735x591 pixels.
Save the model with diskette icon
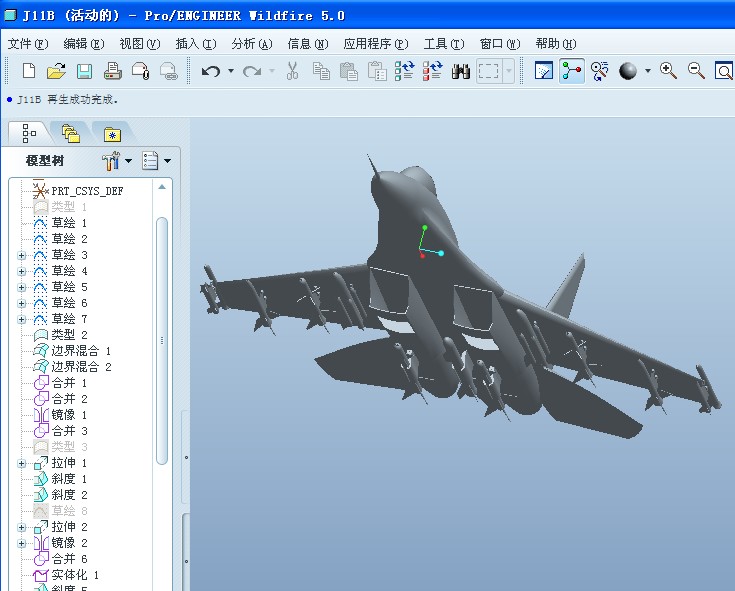tap(84, 71)
